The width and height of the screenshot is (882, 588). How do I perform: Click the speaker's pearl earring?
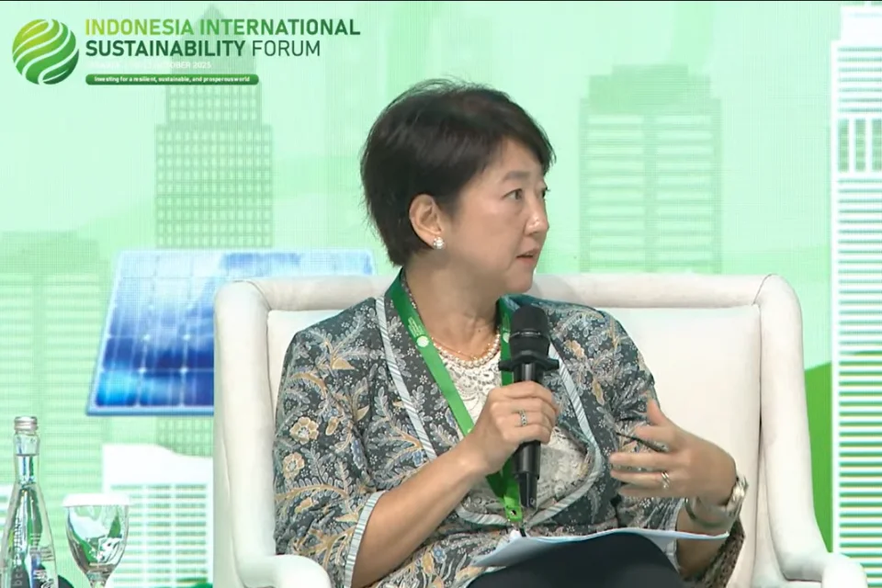point(437,243)
